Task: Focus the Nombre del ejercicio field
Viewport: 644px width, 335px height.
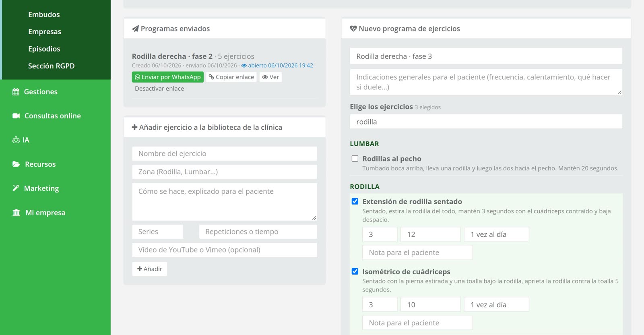Action: (x=225, y=153)
